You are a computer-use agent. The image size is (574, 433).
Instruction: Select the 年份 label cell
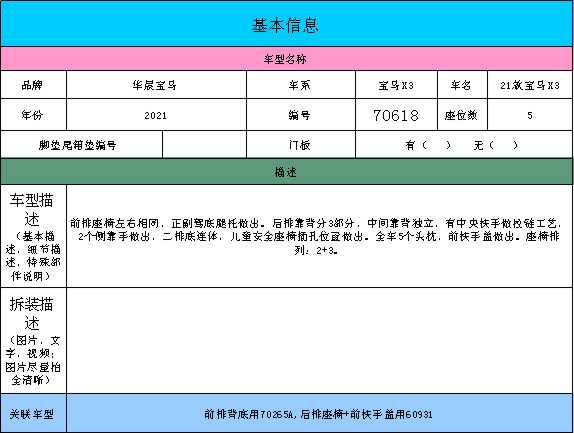[33, 115]
